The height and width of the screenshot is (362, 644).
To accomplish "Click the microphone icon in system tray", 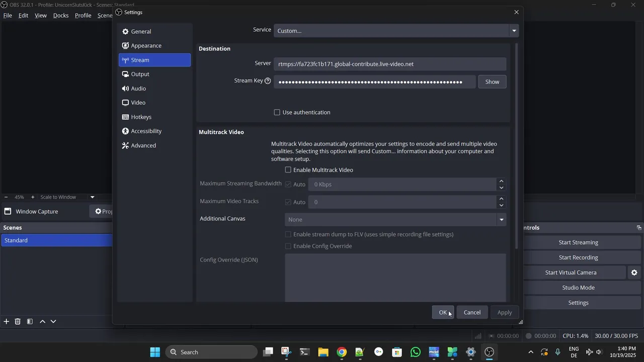I will (557, 352).
